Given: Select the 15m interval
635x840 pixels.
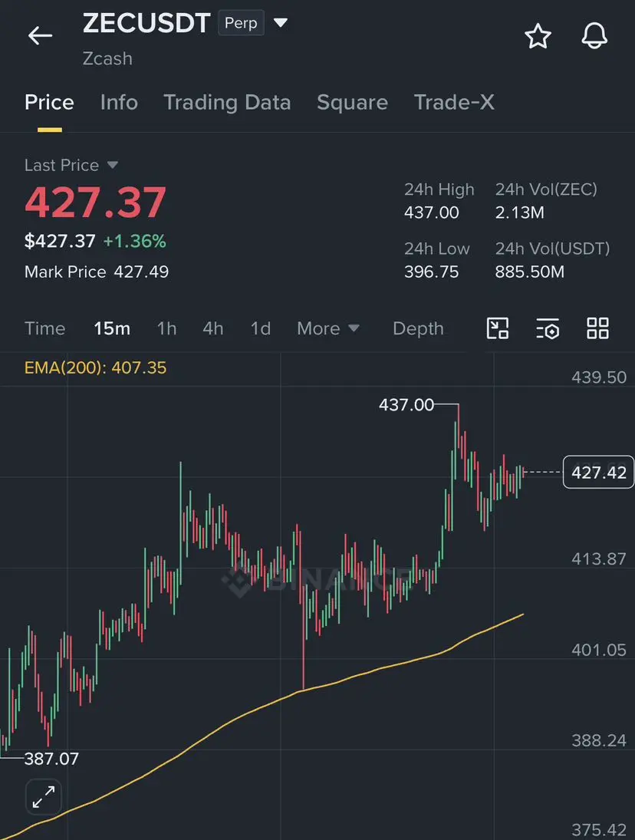Looking at the screenshot, I should pyautogui.click(x=112, y=328).
